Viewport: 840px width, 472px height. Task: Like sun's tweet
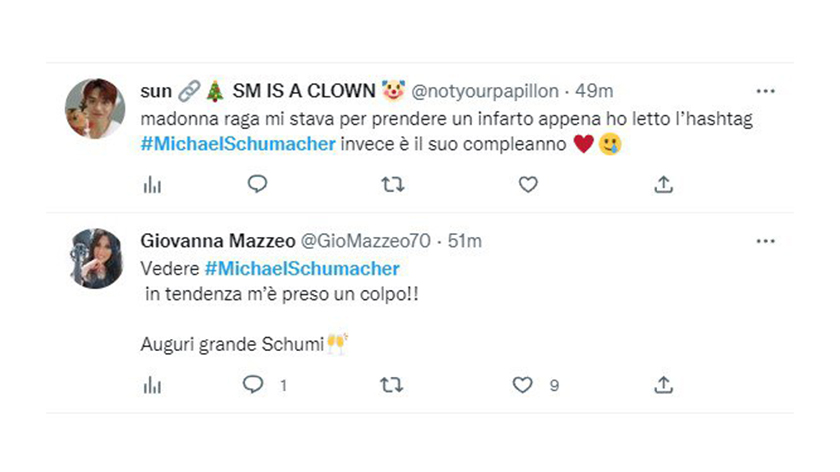tap(528, 185)
